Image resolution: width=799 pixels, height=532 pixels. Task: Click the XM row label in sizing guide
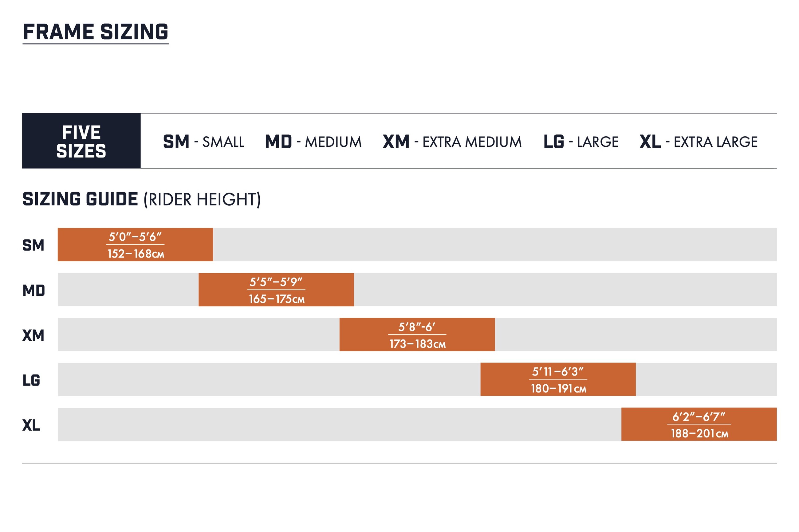(x=33, y=335)
